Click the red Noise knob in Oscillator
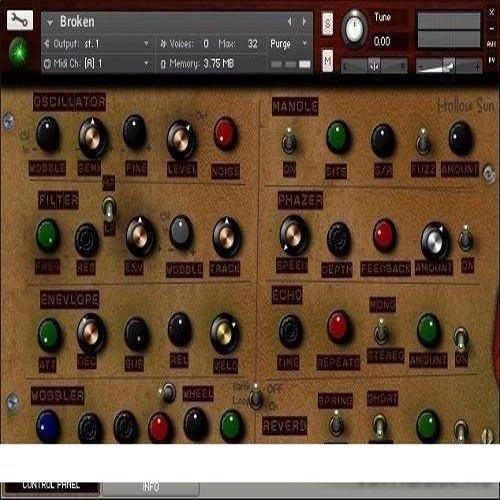Image resolution: width=500 pixels, height=500 pixels. point(225,134)
